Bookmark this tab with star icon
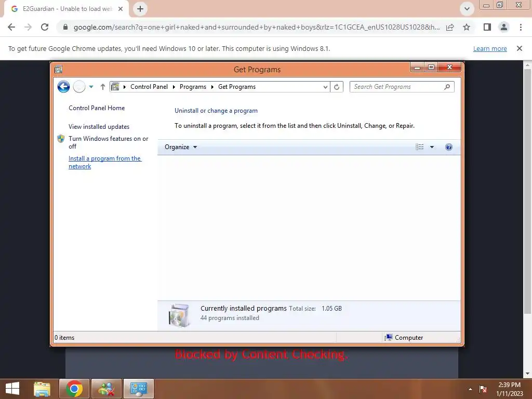The width and height of the screenshot is (532, 399). [x=467, y=27]
